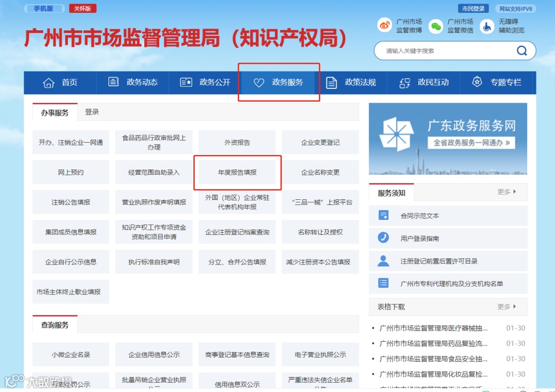Click the 外资报告 tile
Viewport: 555px width, 392px height.
point(237,143)
